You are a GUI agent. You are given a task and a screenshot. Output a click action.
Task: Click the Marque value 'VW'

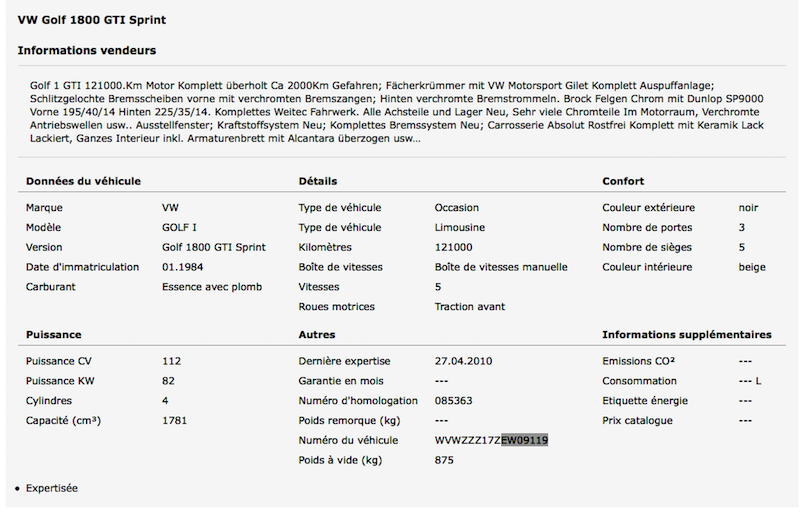point(170,208)
